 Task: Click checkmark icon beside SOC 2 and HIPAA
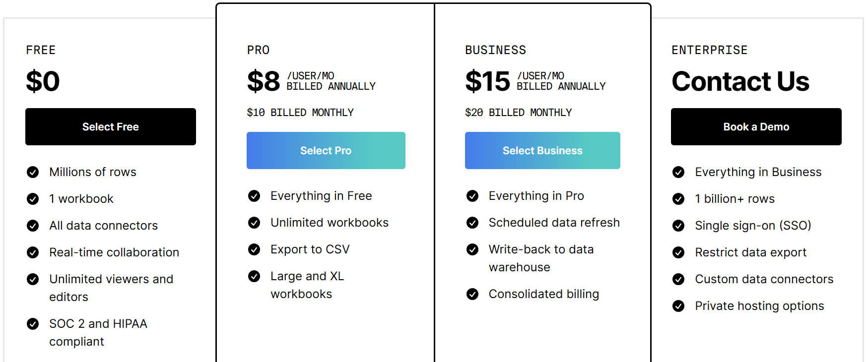(x=33, y=324)
